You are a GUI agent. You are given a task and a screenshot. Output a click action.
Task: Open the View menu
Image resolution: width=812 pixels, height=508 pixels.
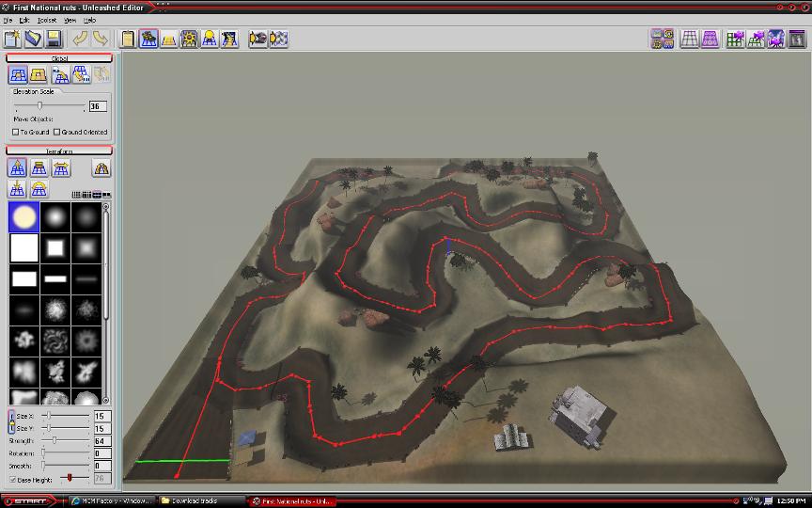70,20
